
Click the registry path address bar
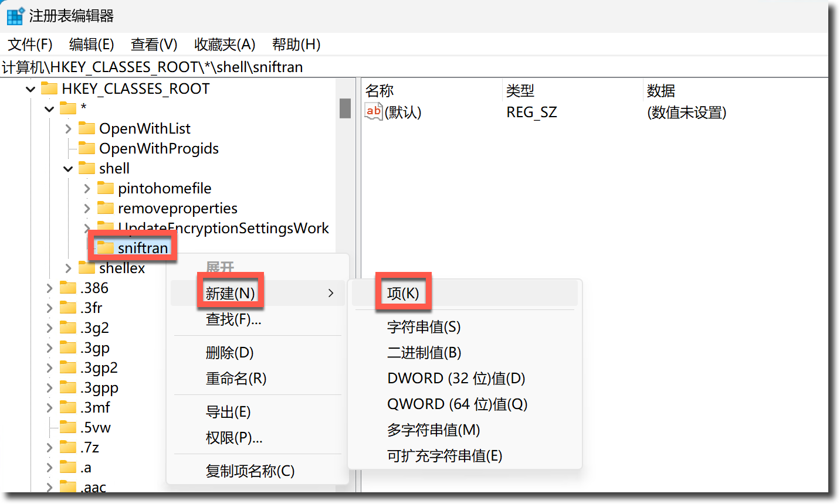[x=411, y=67]
